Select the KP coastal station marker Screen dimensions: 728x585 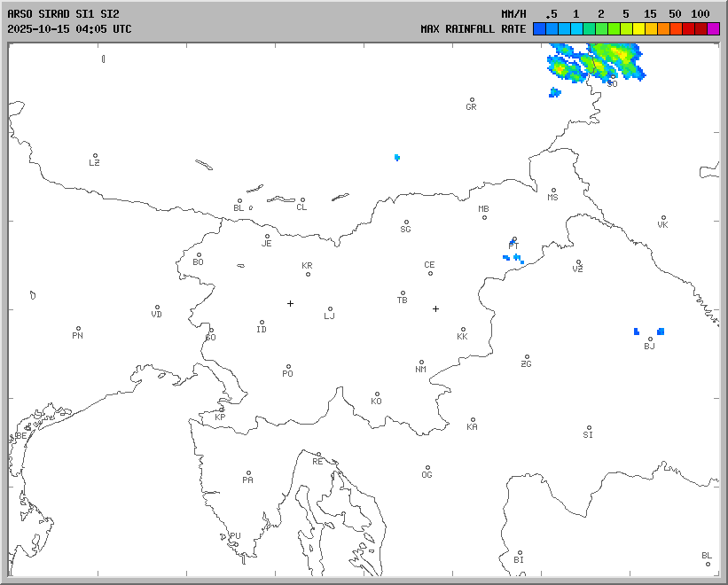[222, 410]
